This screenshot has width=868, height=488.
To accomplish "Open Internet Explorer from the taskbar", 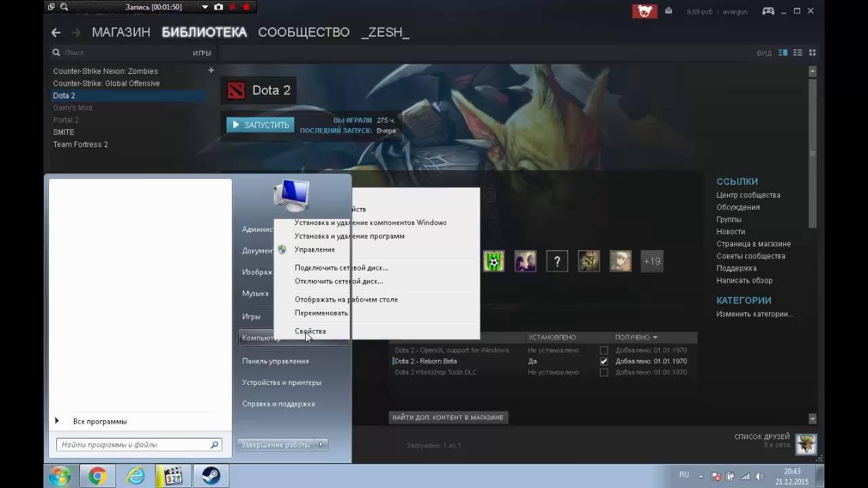I will [x=136, y=476].
